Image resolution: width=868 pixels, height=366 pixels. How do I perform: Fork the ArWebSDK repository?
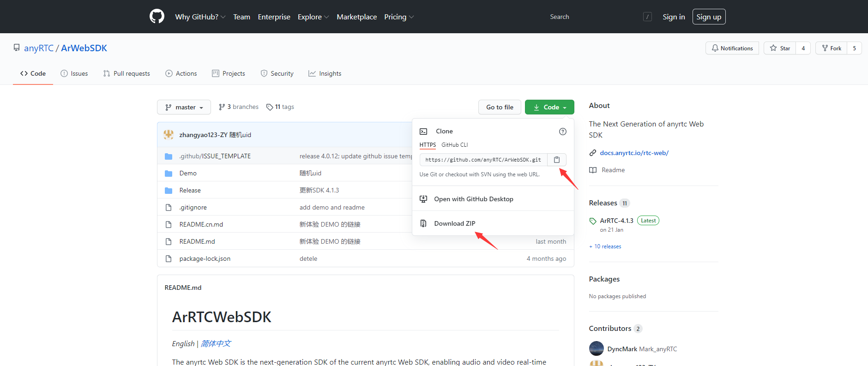coord(832,48)
